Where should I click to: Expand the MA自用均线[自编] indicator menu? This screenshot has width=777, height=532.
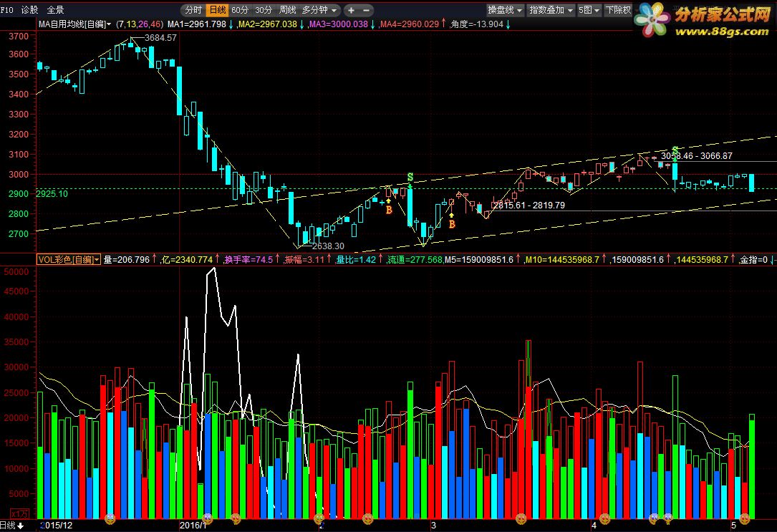click(x=74, y=24)
